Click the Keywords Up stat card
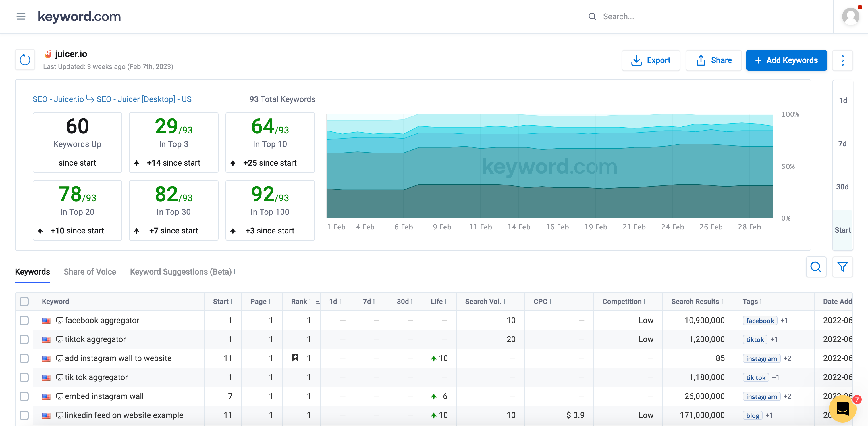Screen dimensions: 868x426 [77, 142]
